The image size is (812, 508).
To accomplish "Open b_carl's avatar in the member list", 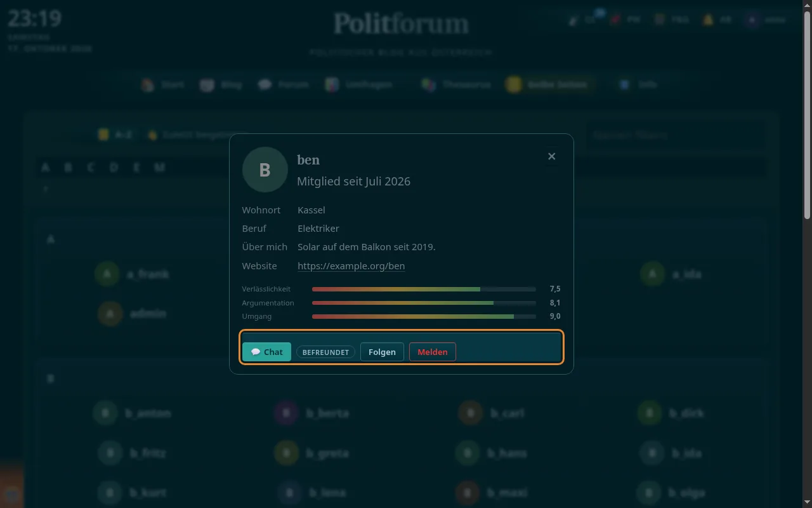I will coord(471,413).
